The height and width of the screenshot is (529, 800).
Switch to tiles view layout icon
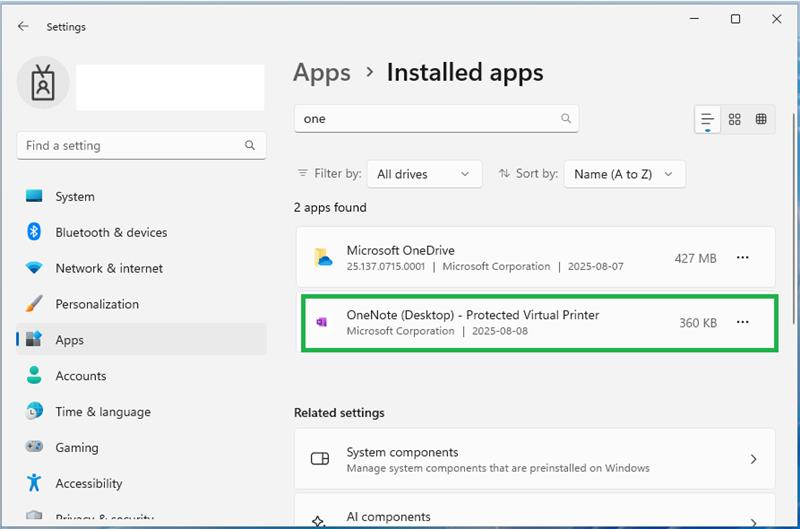(761, 119)
